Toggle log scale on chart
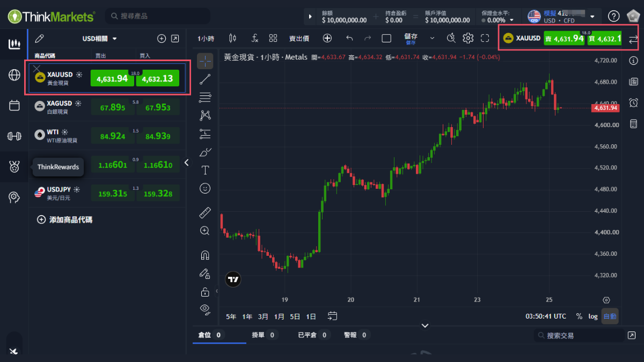Screen dimensions: 644x362 click(x=593, y=316)
